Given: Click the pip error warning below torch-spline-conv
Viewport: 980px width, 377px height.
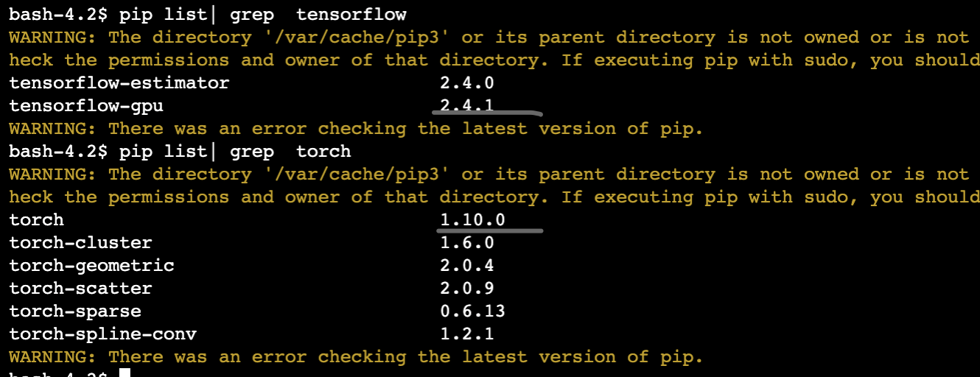Looking at the screenshot, I should coord(356,357).
